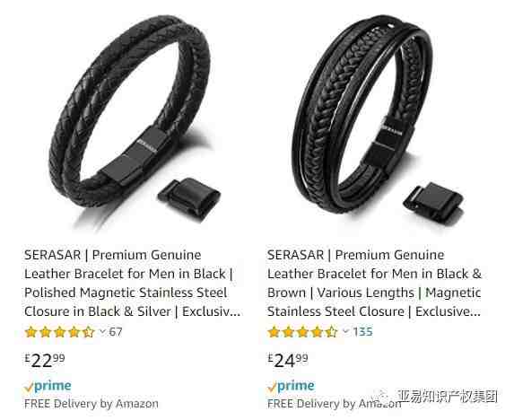Click the SERASAR Black & Brown bracelet title

374,283
